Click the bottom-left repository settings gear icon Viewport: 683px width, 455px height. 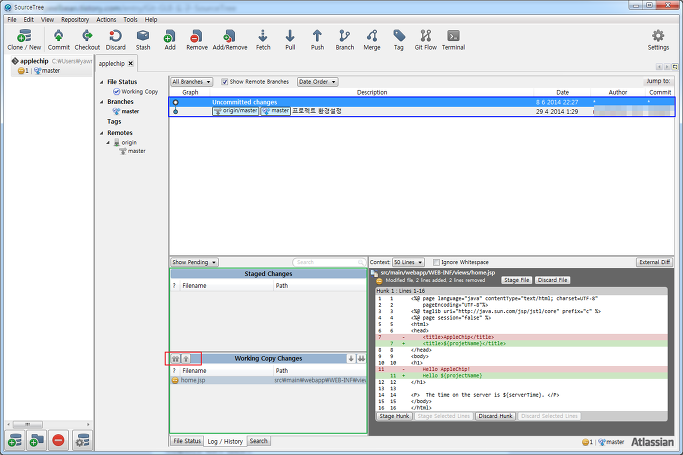coord(82,440)
